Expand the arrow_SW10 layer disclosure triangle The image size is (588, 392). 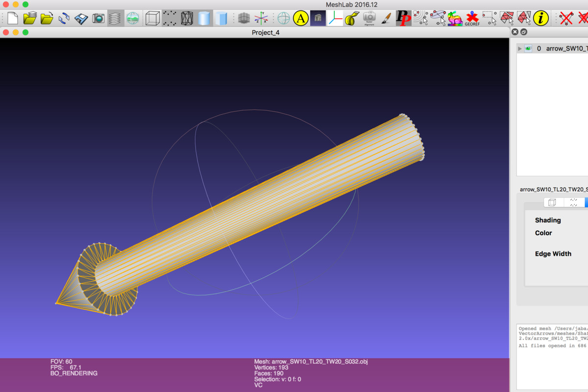(x=520, y=49)
